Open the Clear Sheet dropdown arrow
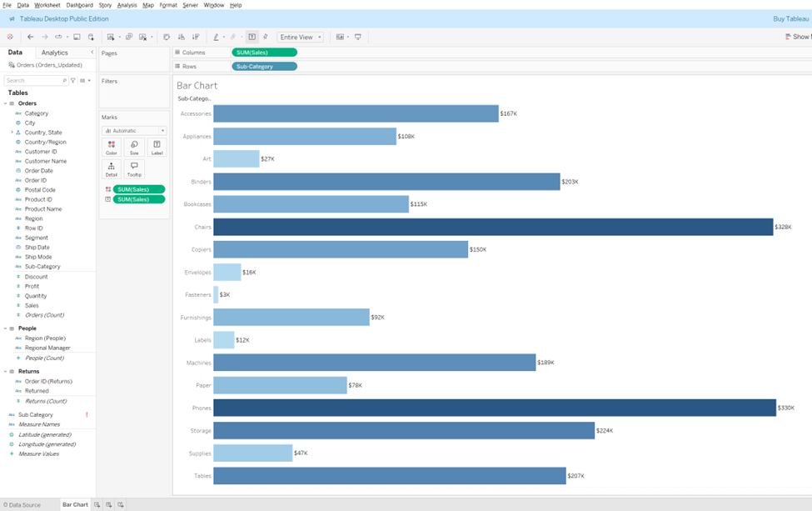Viewport: 812px width, 511px height. pyautogui.click(x=152, y=38)
